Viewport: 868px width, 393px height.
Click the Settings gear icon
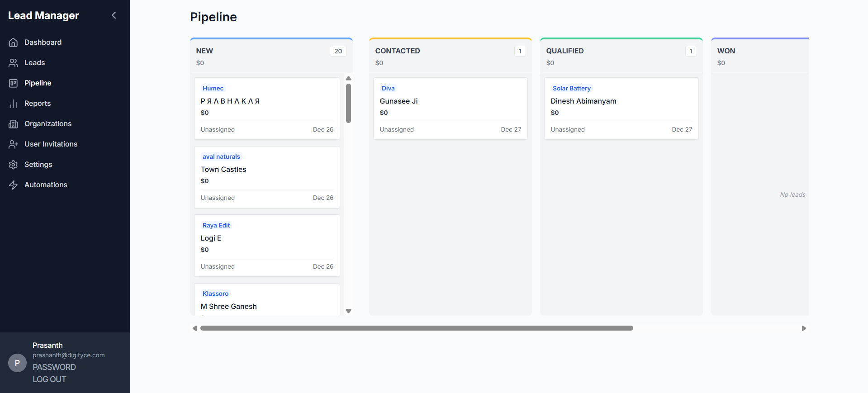point(14,165)
